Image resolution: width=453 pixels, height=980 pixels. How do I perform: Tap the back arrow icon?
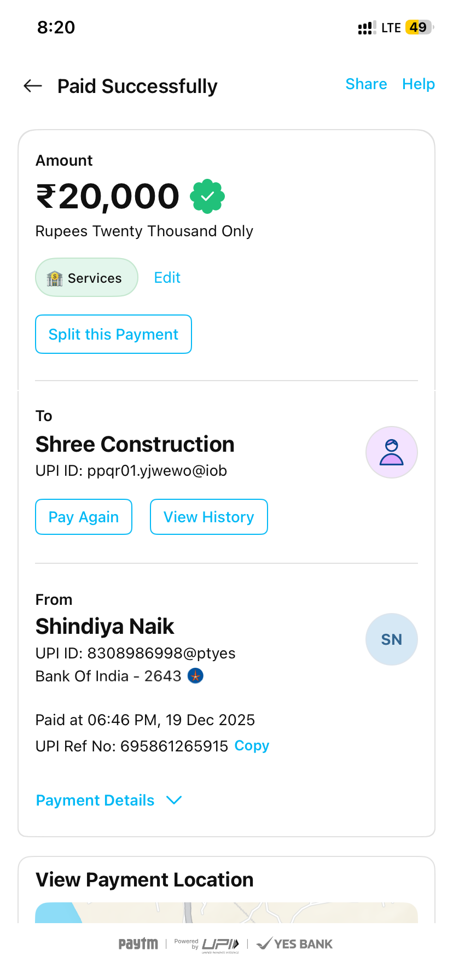(x=33, y=86)
